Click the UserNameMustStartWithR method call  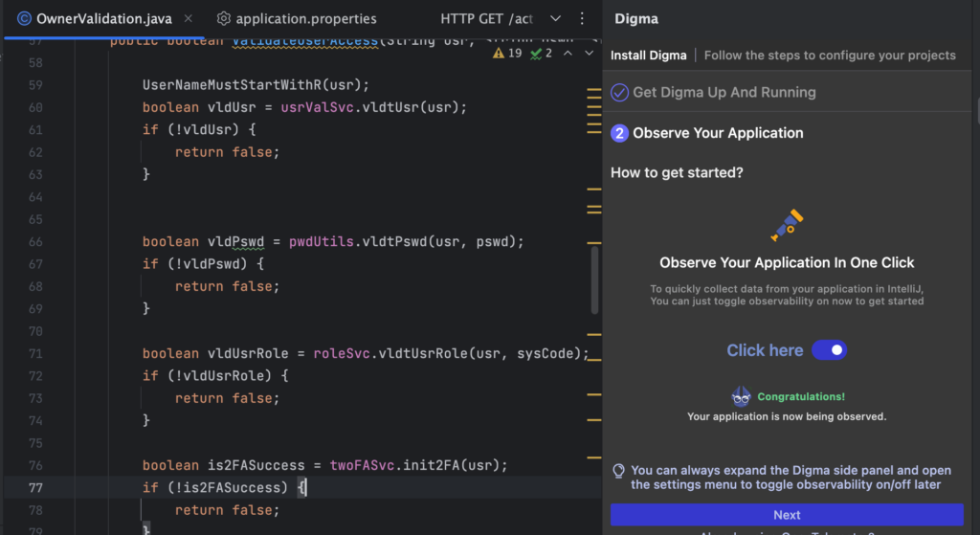(x=233, y=85)
